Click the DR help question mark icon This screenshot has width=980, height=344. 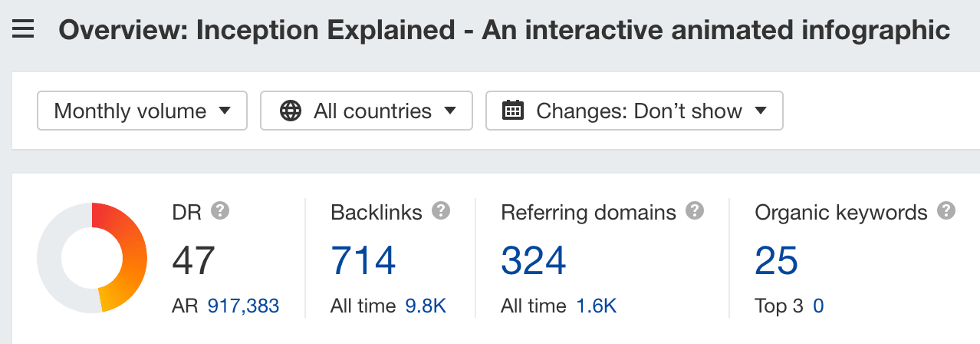221,211
